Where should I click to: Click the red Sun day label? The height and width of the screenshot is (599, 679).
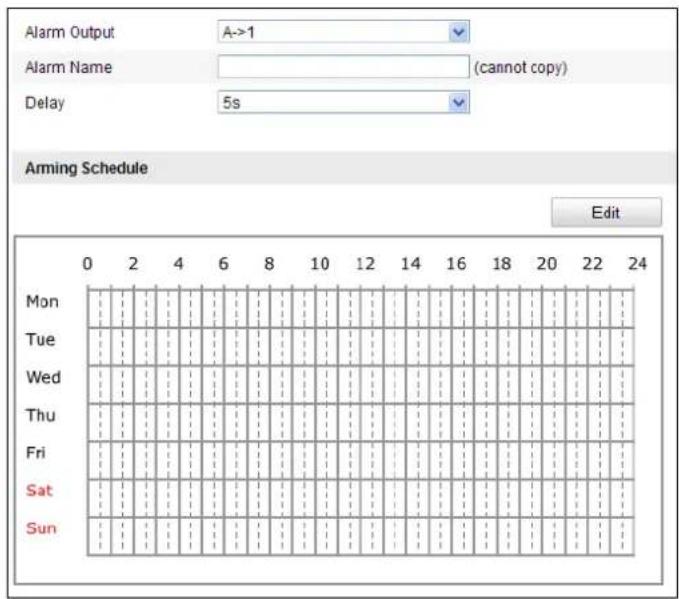[41, 528]
